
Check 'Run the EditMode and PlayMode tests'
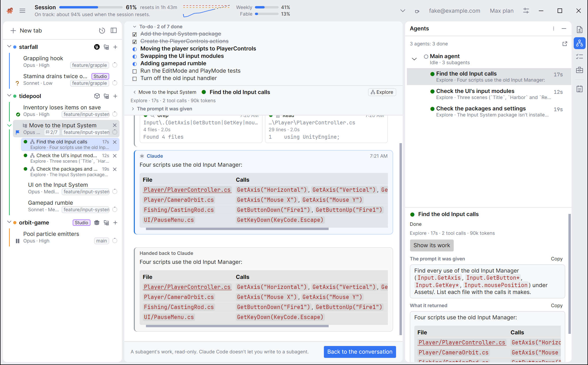click(x=135, y=71)
